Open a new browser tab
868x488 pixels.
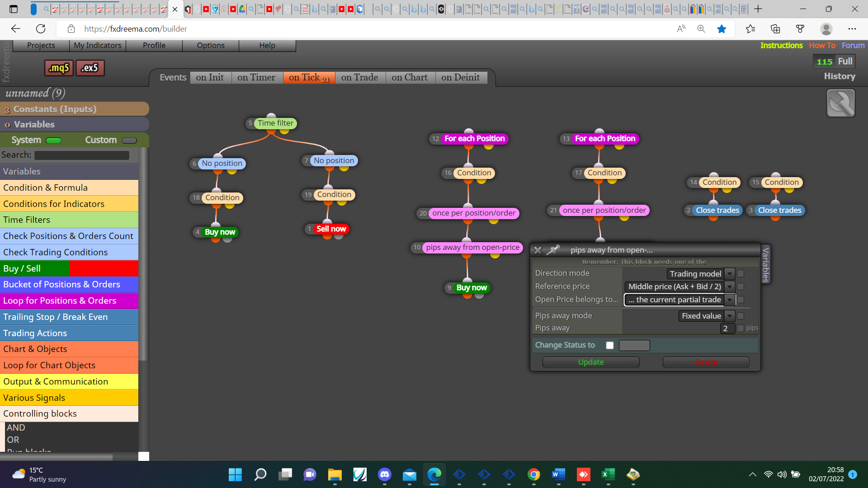758,9
